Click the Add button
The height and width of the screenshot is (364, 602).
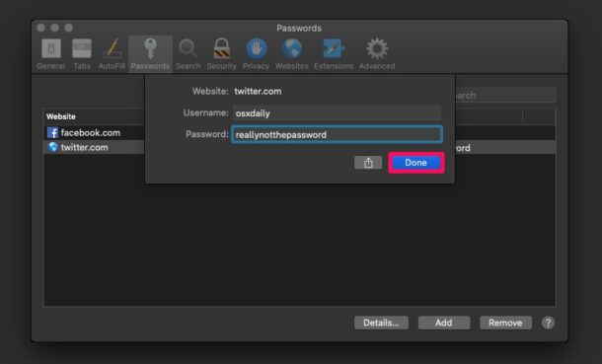click(x=444, y=323)
